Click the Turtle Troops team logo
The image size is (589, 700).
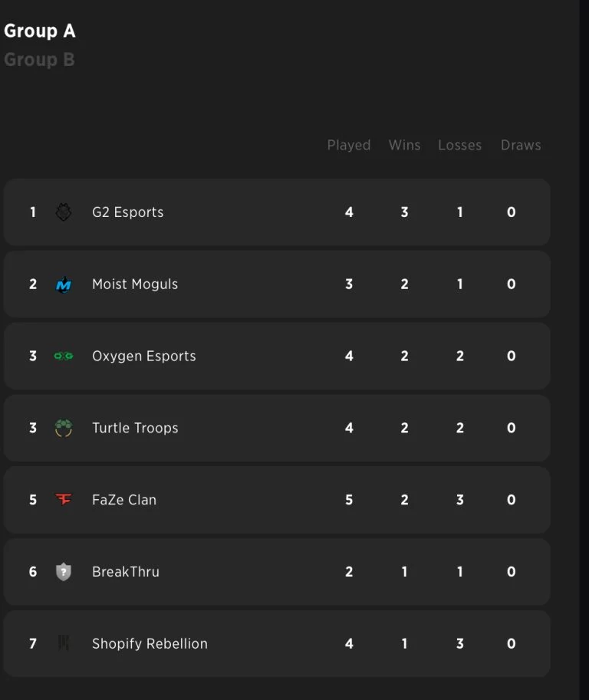(64, 428)
